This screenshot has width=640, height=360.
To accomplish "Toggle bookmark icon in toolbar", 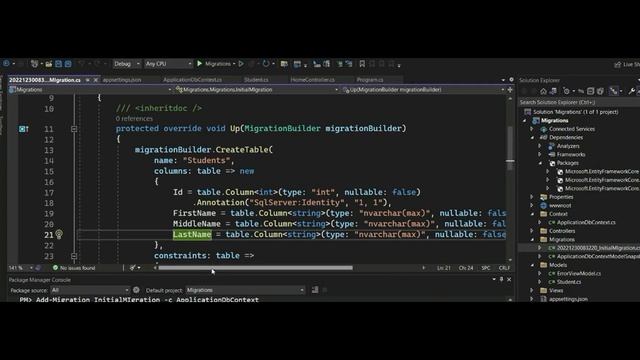I will pyautogui.click(x=362, y=64).
